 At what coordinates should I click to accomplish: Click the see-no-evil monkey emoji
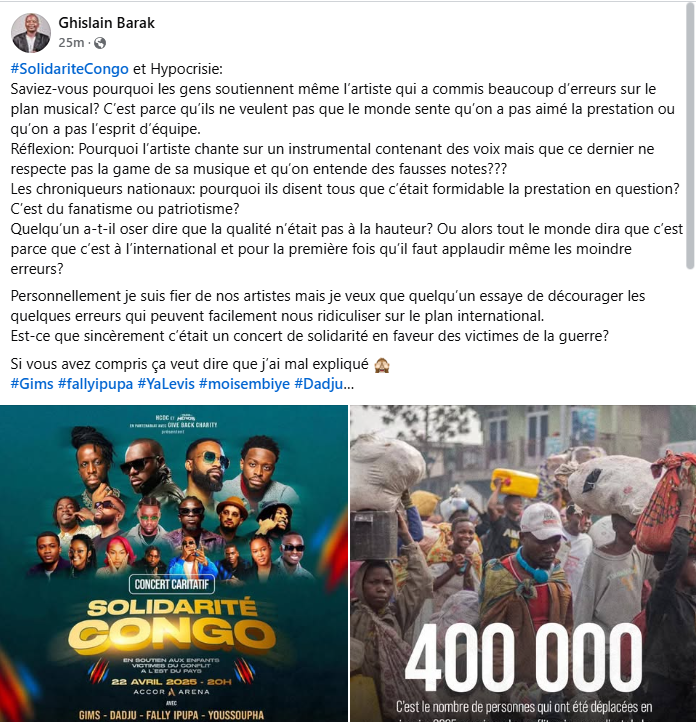click(x=382, y=364)
